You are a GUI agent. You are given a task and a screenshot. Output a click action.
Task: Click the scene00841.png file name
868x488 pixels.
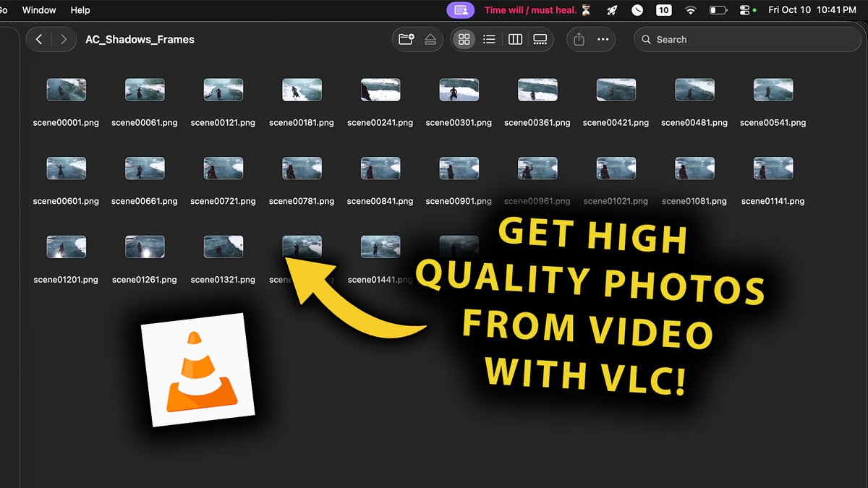point(380,201)
